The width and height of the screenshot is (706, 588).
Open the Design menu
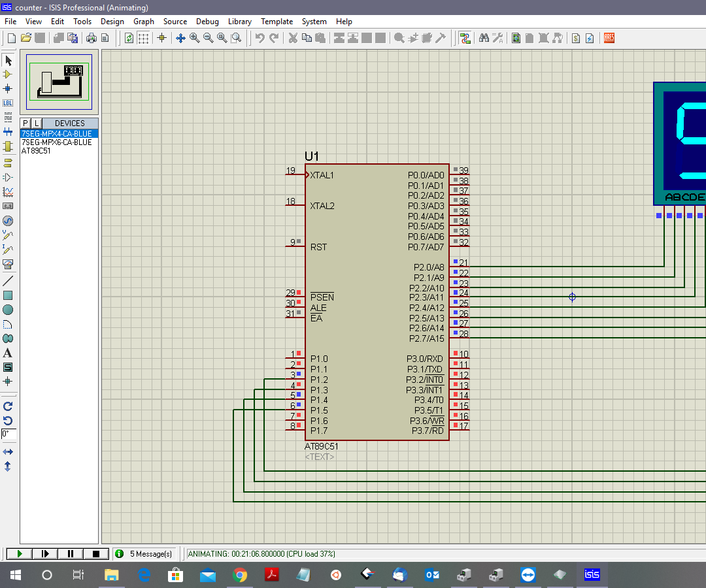coord(112,22)
